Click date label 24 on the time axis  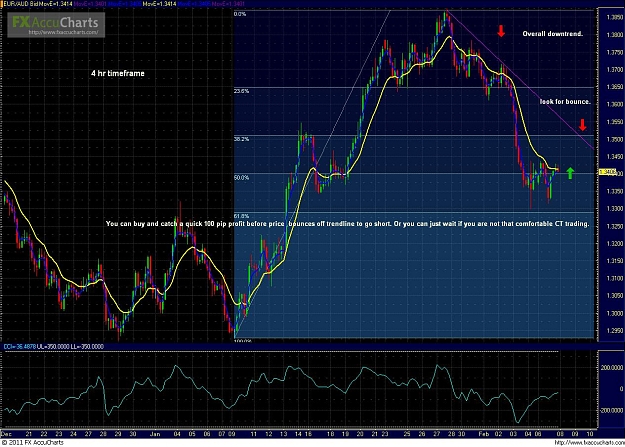[x=73, y=434]
